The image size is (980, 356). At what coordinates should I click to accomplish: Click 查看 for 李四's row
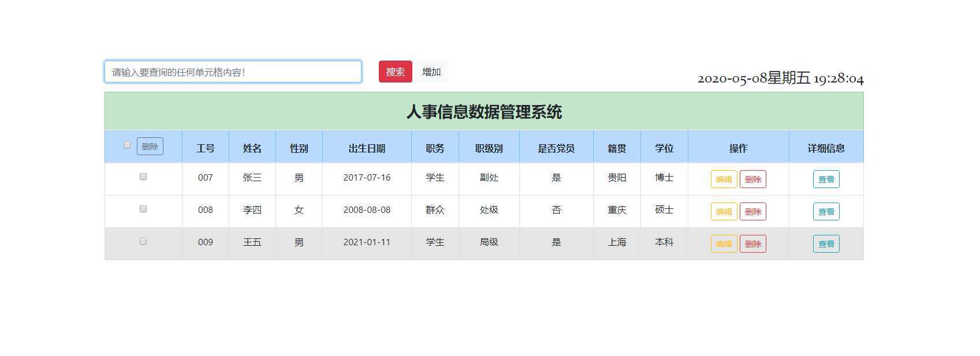point(826,212)
